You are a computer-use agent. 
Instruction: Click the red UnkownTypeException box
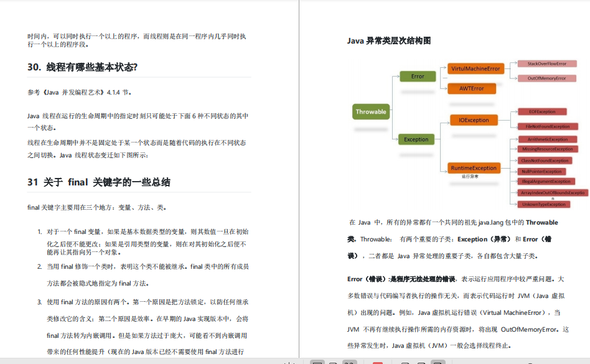click(x=544, y=204)
